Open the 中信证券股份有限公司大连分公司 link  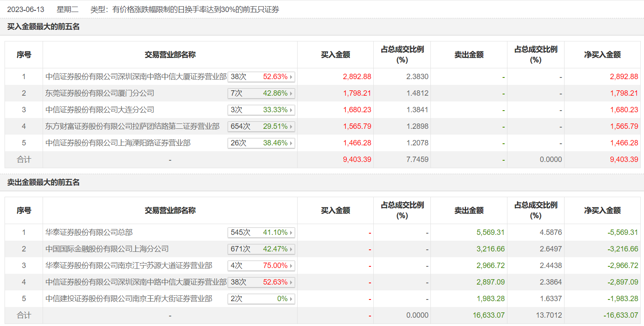click(x=100, y=110)
